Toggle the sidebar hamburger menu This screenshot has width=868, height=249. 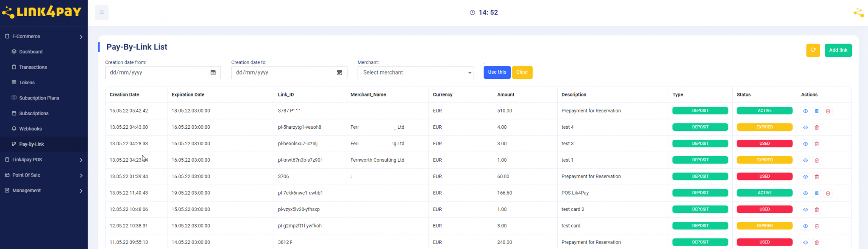[x=102, y=12]
